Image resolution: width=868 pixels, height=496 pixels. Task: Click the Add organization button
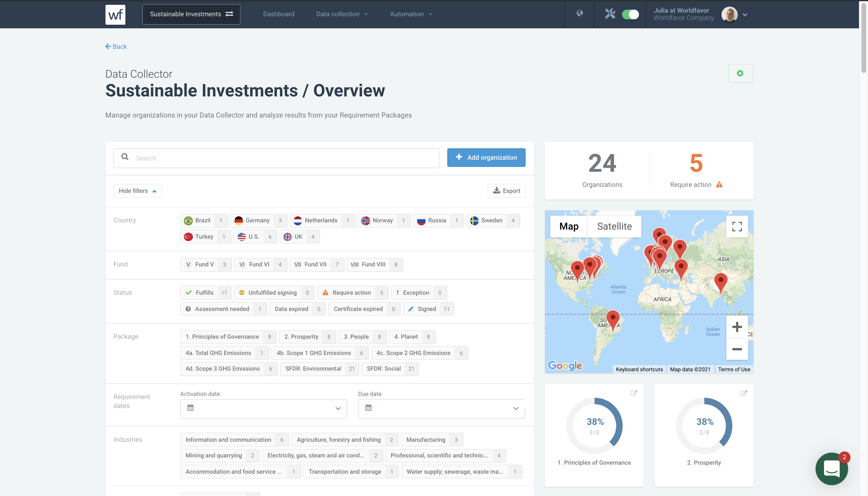486,157
